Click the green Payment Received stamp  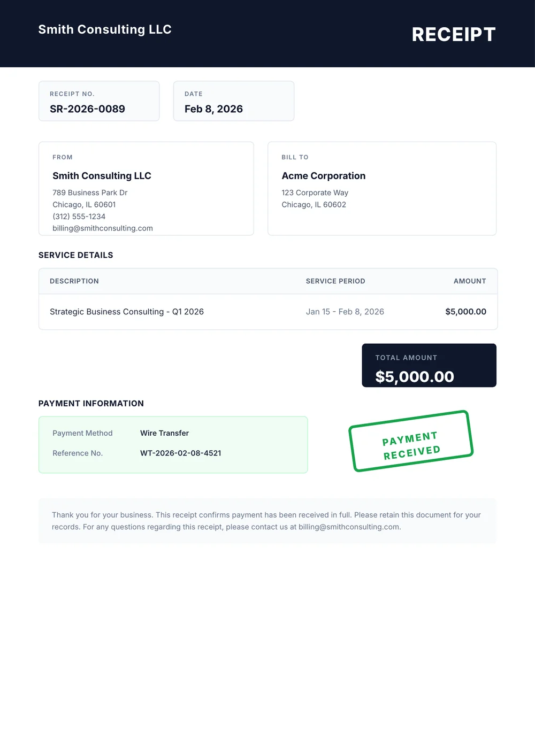(x=411, y=441)
